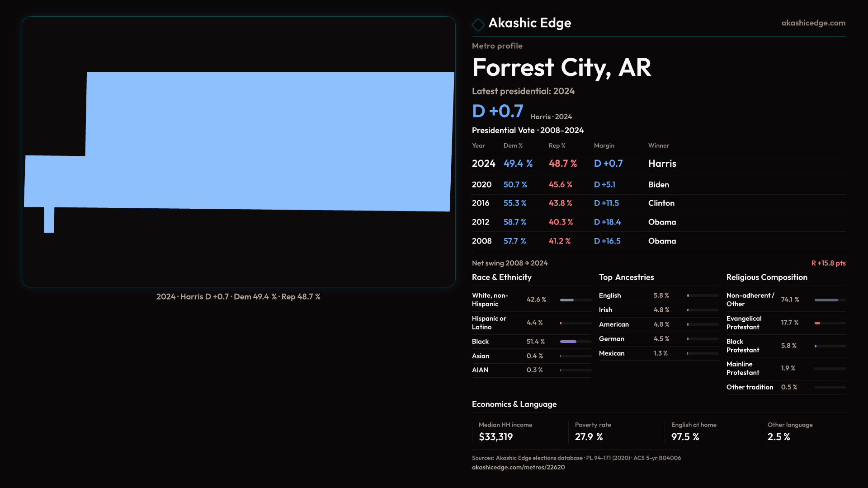
Task: Click the Akashic Edge diamond logo icon
Action: point(478,24)
